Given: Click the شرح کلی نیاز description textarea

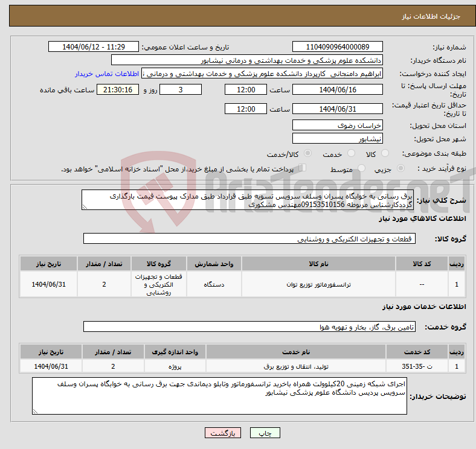Looking at the screenshot, I should pyautogui.click(x=248, y=200).
